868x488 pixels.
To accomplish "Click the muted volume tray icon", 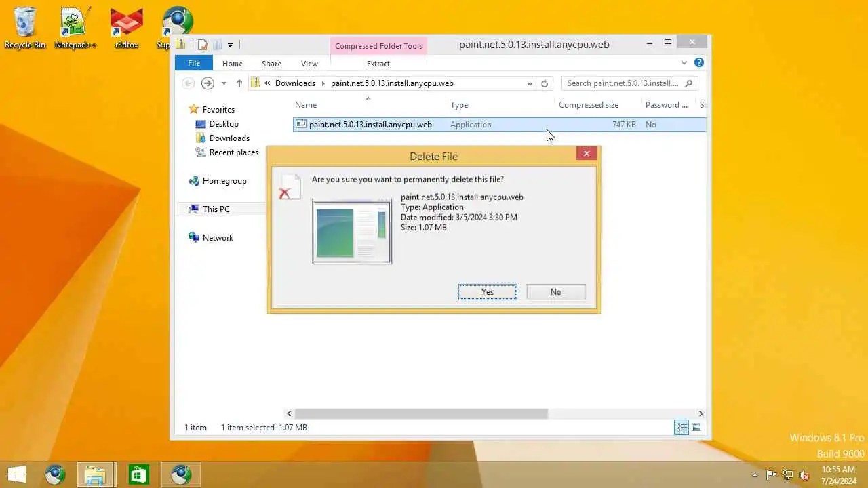I will 804,475.
